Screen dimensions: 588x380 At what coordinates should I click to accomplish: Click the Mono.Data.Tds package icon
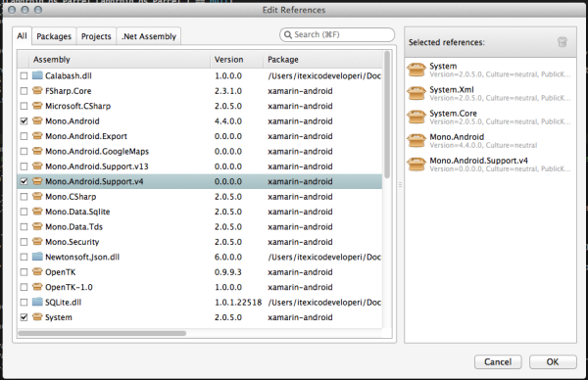pyautogui.click(x=37, y=226)
